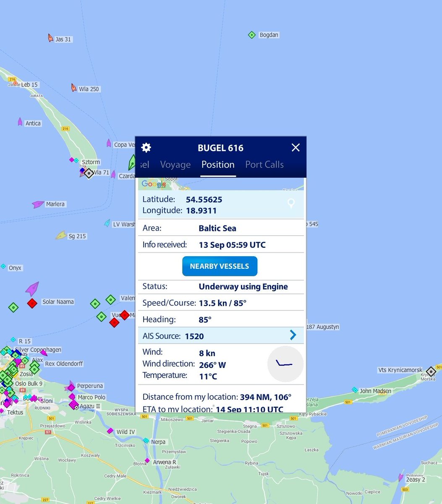The height and width of the screenshot is (504, 442).
Task: Select the Czarda vessel marker
Action: [x=113, y=174]
